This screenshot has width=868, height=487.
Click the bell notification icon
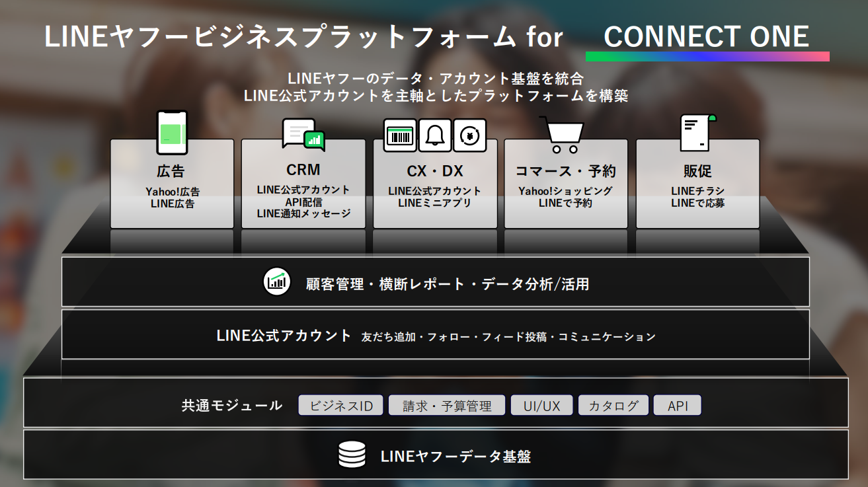click(435, 135)
